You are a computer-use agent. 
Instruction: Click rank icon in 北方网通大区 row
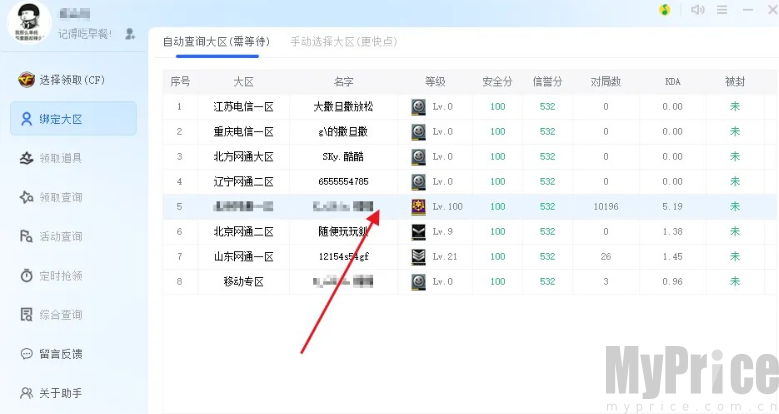click(x=418, y=157)
